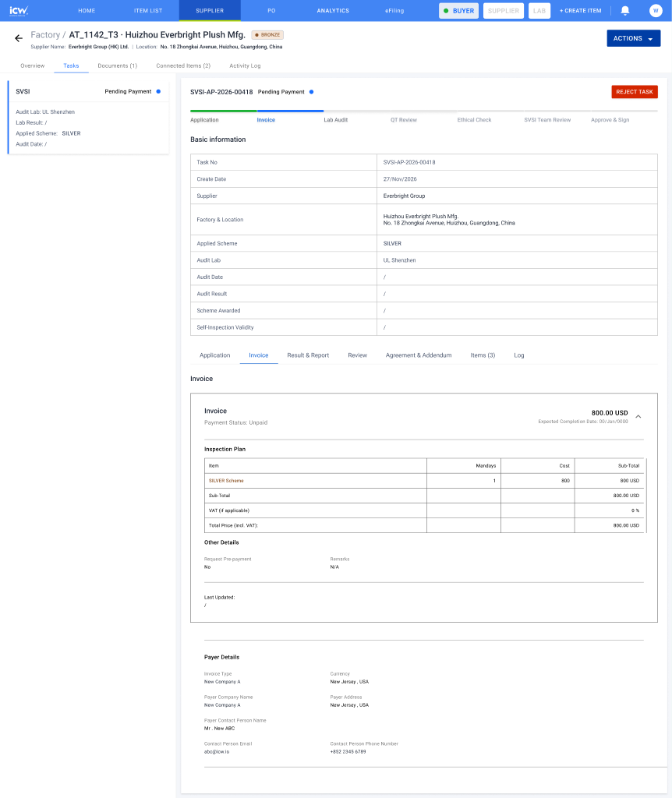Click BRONZE badge
Screen dimensions: 672x798
(x=267, y=34)
